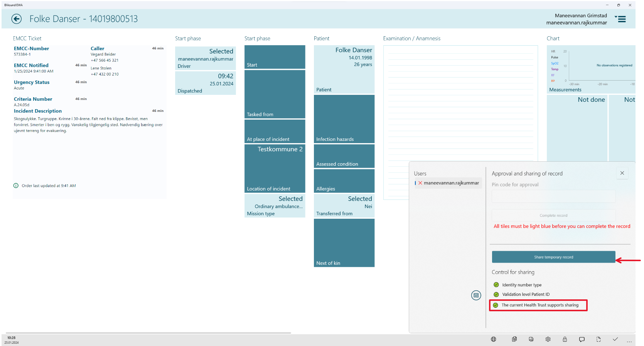Click the checkmark icon in bottom bar
The image size is (644, 346).
click(x=615, y=339)
